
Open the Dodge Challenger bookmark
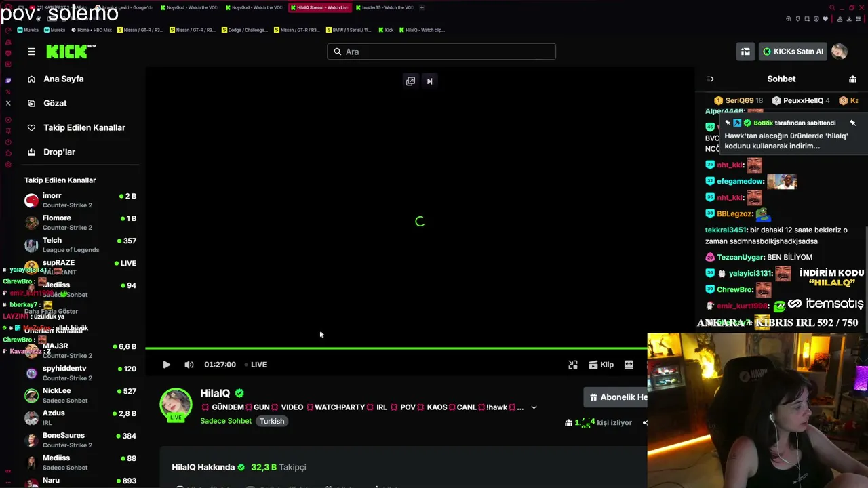(x=245, y=30)
